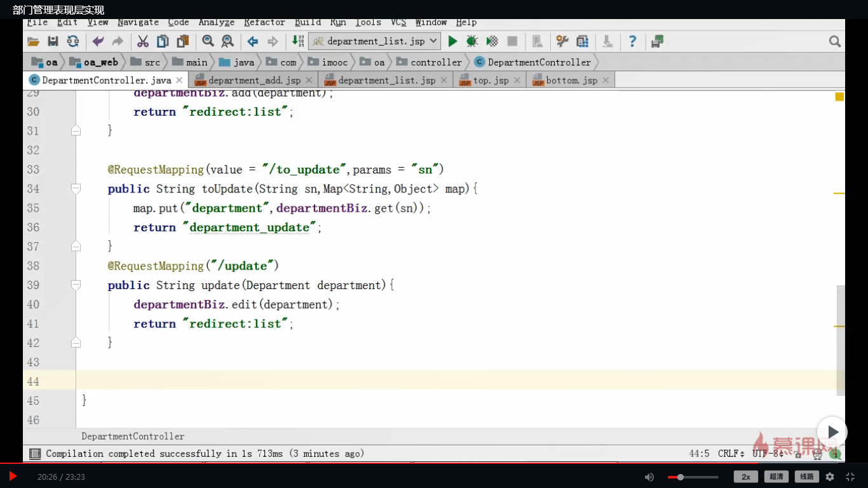
Task: Click the 超清 video quality button
Action: pyautogui.click(x=776, y=477)
